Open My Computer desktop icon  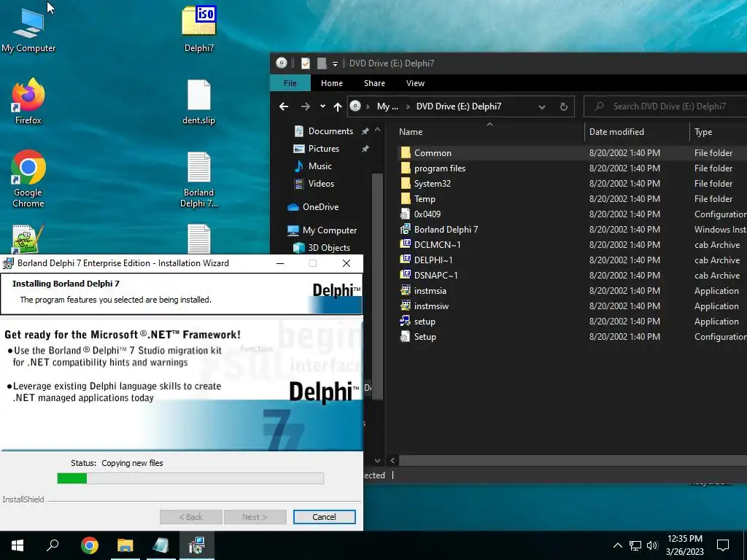click(x=28, y=28)
